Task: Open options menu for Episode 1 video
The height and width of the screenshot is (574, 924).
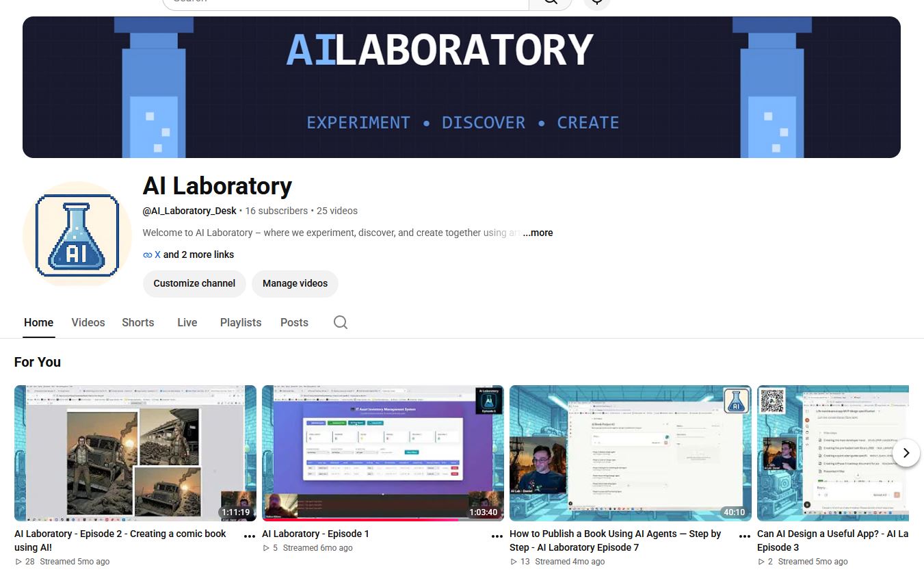Action: (497, 536)
